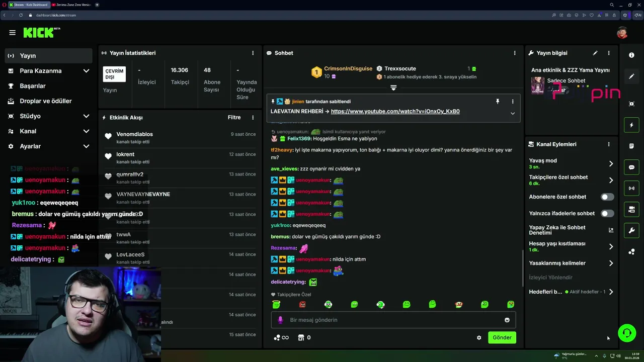Click username delicatetrying in chat
This screenshot has width=644, height=362.
288,282
